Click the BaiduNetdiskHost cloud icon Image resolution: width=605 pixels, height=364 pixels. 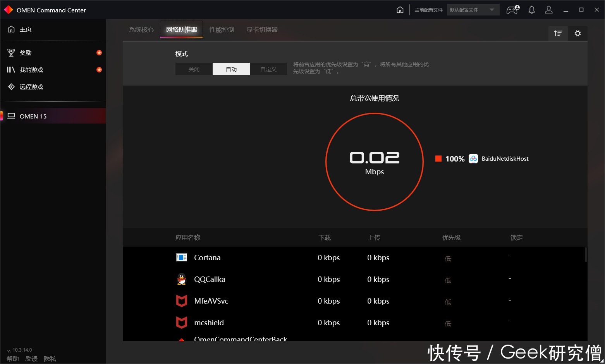pos(473,158)
